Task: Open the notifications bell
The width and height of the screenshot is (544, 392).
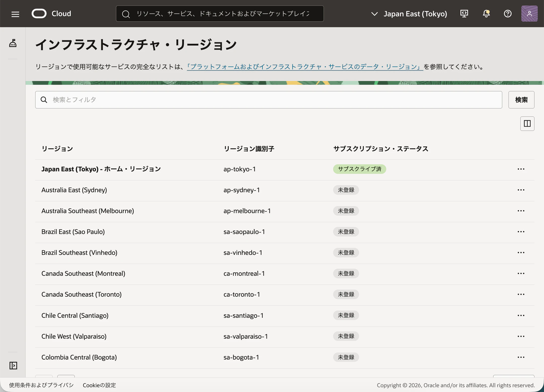Action: tap(486, 14)
